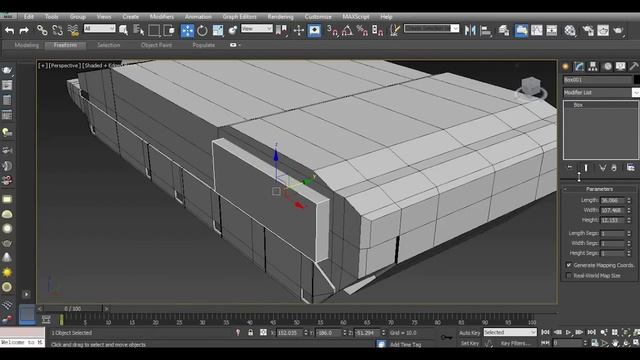Click the Height spinner arrows

click(x=629, y=220)
